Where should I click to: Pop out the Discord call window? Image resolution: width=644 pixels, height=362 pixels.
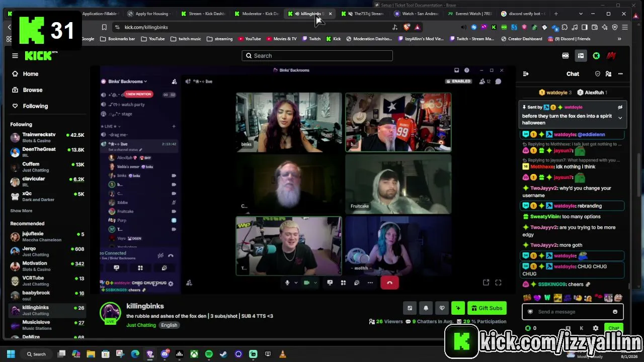coord(486,283)
